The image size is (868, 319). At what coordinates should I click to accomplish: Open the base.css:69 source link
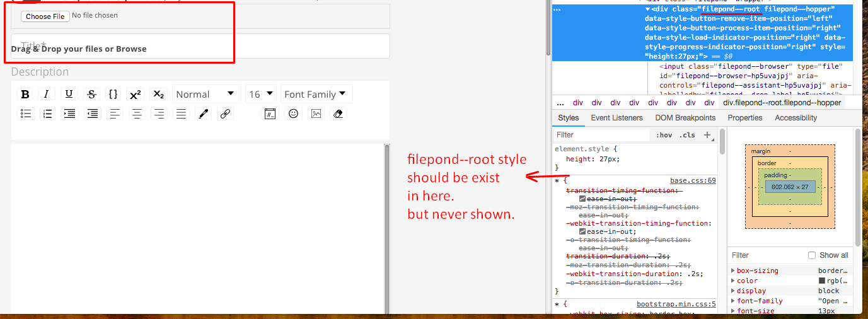coord(693,181)
